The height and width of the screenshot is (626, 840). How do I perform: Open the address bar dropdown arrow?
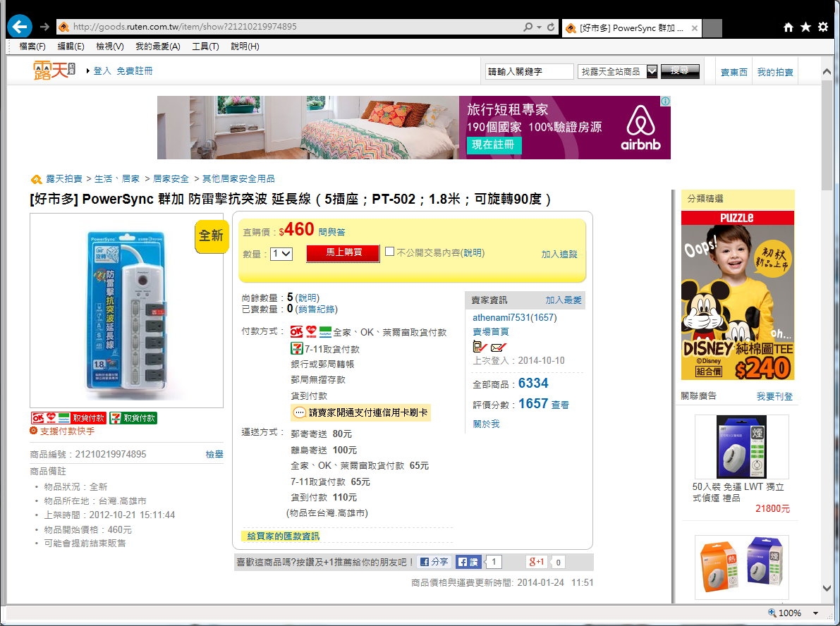(x=540, y=27)
